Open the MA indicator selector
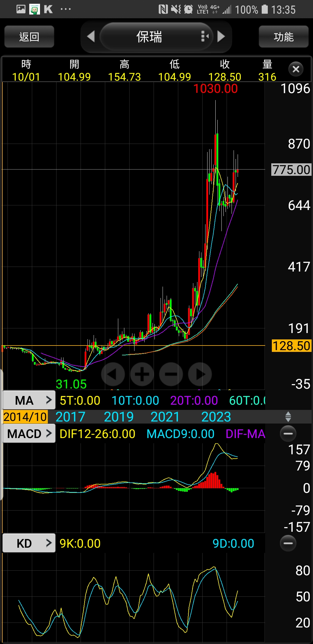Viewport: 313px width, 644px height. [29, 400]
